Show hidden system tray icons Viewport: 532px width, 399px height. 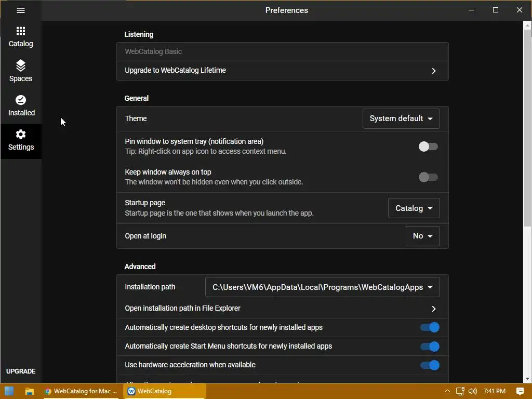pos(447,391)
